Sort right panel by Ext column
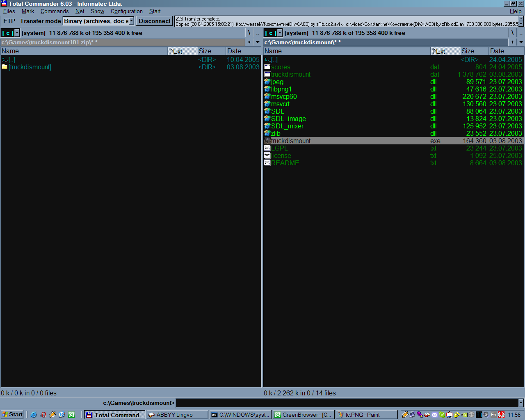Viewport: 525px width, 420px height. coord(445,51)
